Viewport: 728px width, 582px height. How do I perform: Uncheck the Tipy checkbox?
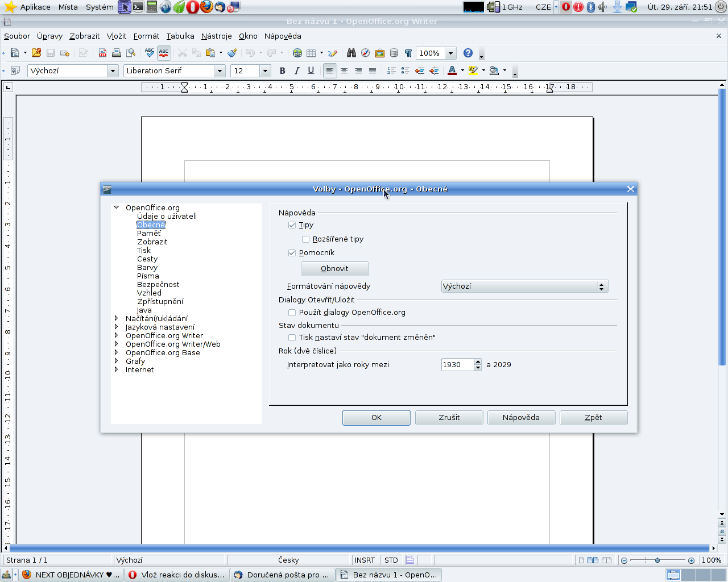(x=292, y=225)
